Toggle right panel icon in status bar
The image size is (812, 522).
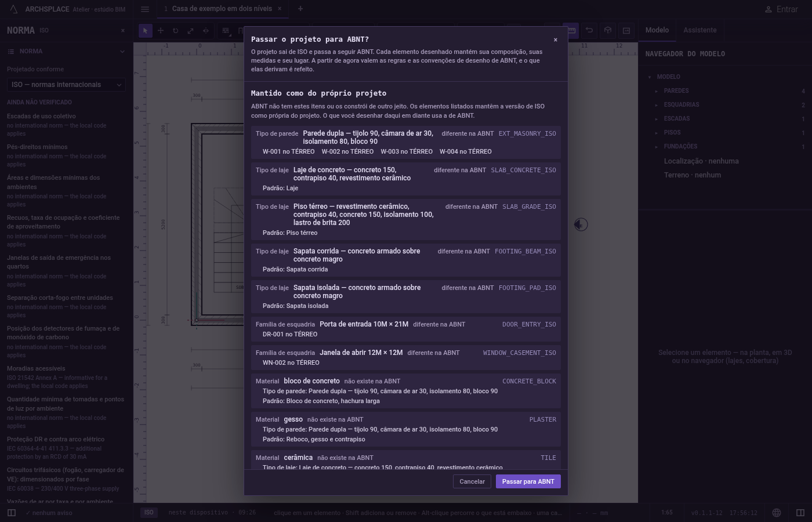coord(800,513)
